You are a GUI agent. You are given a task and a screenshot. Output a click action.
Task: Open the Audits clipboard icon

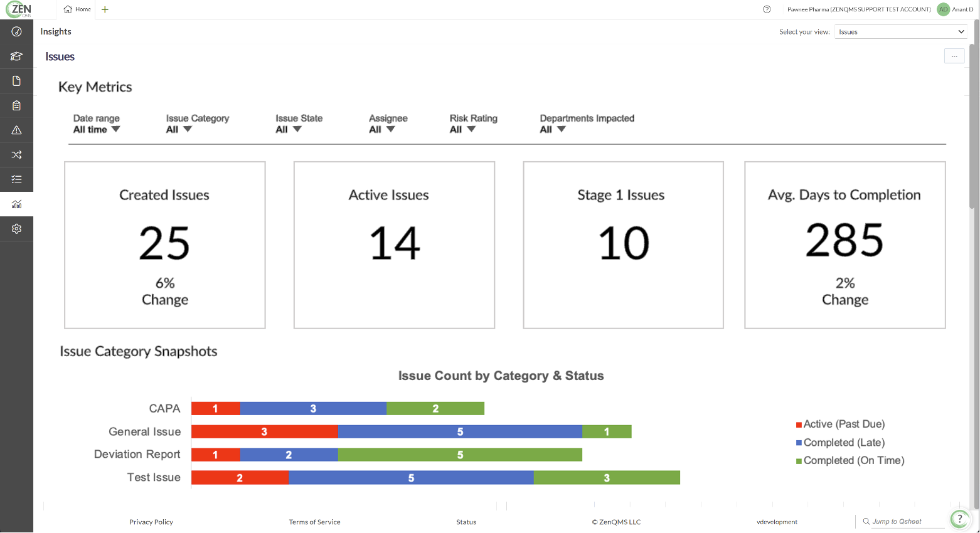[16, 105]
